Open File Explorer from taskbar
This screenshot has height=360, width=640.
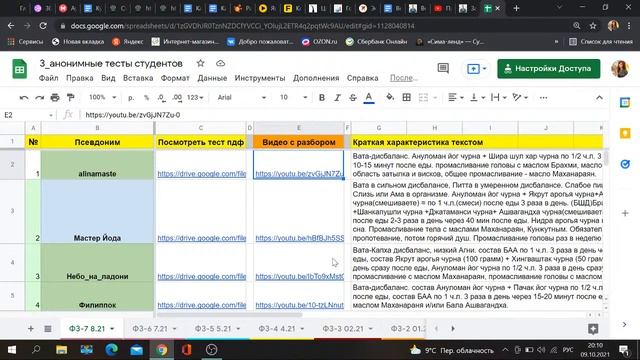[x=62, y=350]
